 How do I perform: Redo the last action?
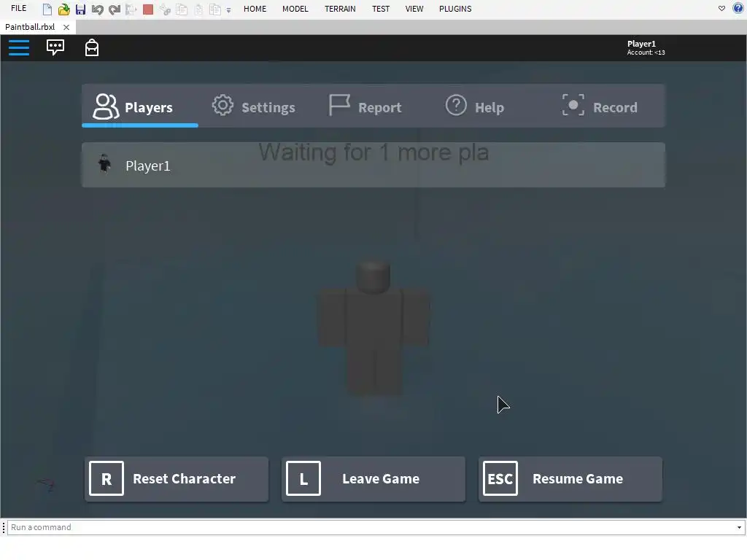tap(115, 9)
